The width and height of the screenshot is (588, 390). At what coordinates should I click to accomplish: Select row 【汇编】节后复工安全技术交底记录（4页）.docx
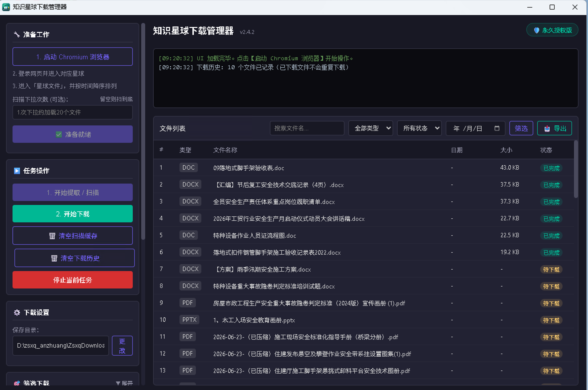point(364,185)
